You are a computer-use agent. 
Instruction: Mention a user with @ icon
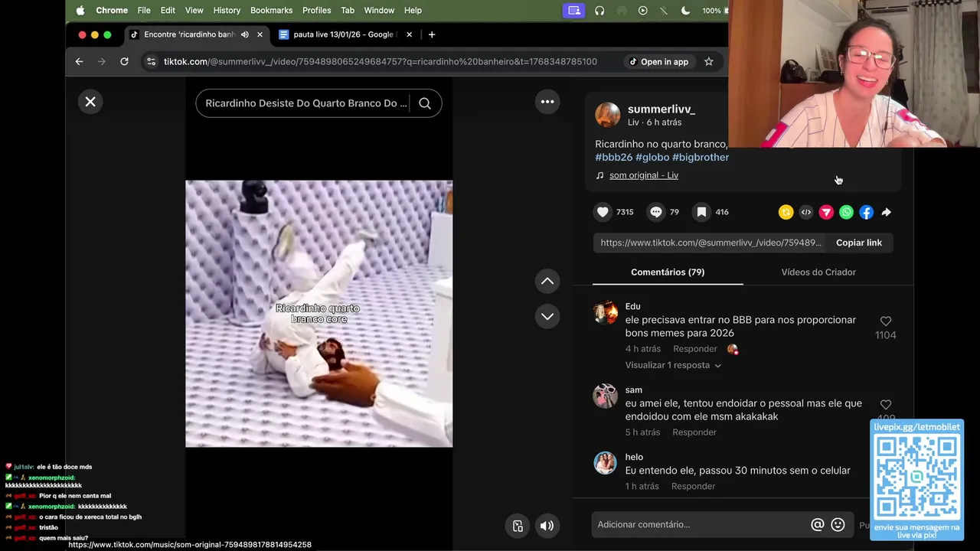pyautogui.click(x=818, y=524)
